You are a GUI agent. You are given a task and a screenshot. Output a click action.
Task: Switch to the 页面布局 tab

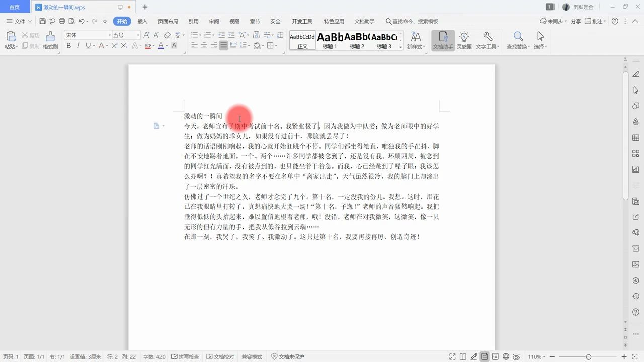168,21
